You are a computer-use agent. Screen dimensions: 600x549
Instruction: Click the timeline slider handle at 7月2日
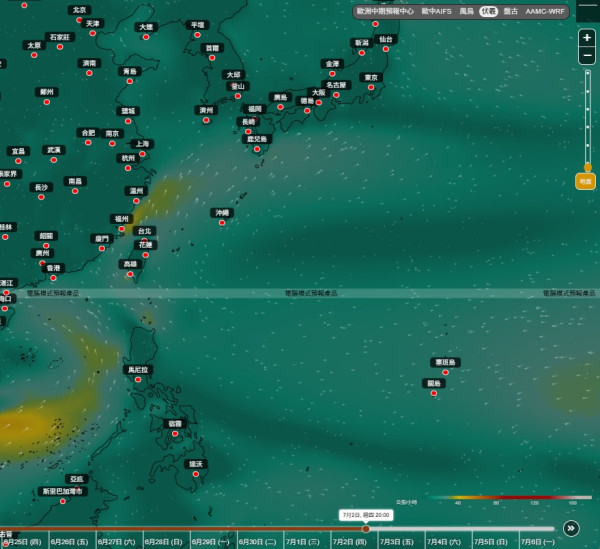tap(366, 529)
